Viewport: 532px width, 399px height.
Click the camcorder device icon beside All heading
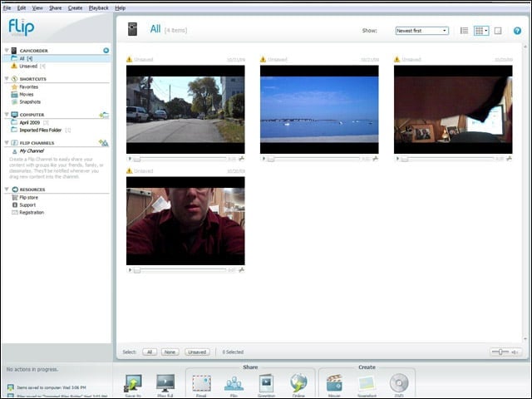click(x=132, y=29)
